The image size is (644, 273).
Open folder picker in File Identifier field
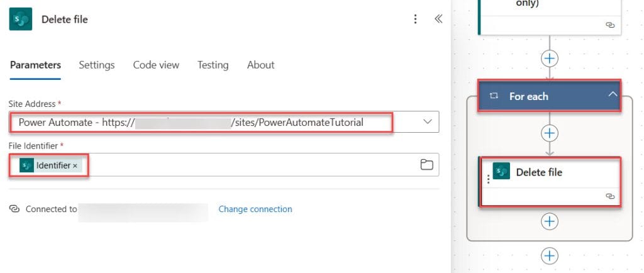[427, 165]
